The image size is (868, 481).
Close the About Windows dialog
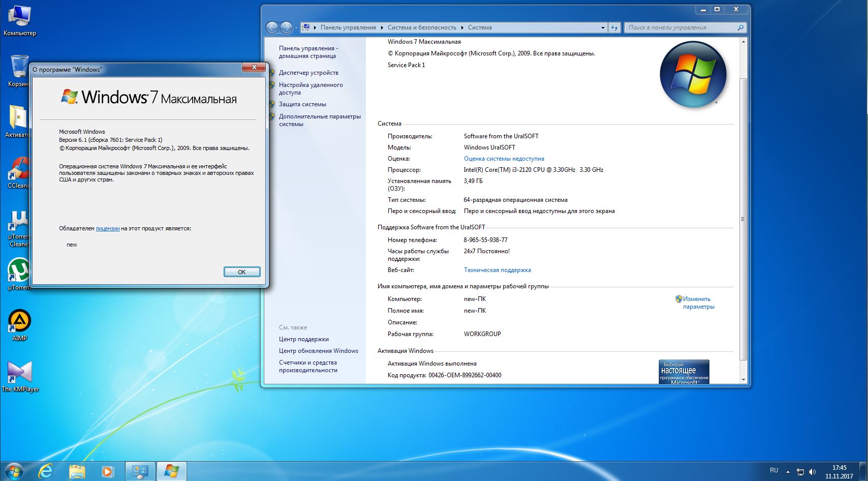tap(254, 68)
